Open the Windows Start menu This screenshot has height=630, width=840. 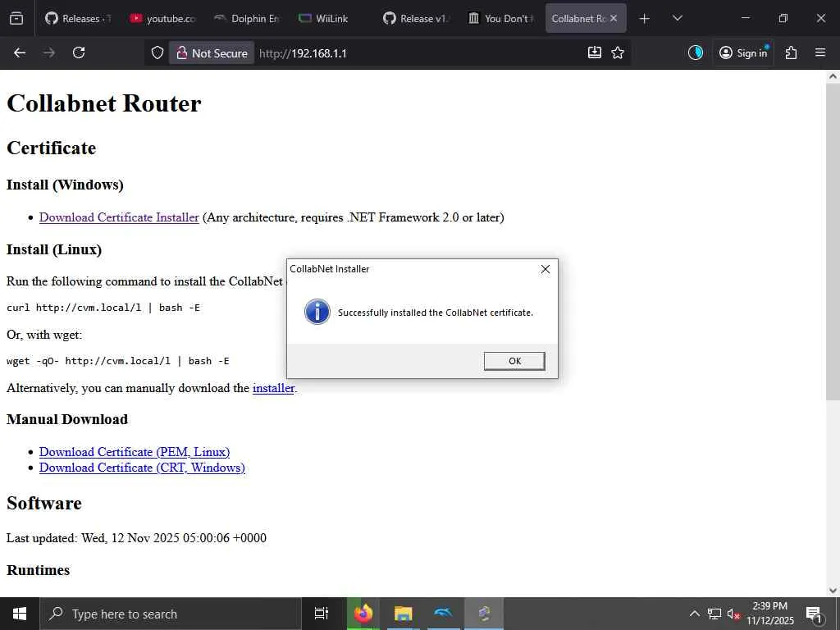click(x=20, y=614)
